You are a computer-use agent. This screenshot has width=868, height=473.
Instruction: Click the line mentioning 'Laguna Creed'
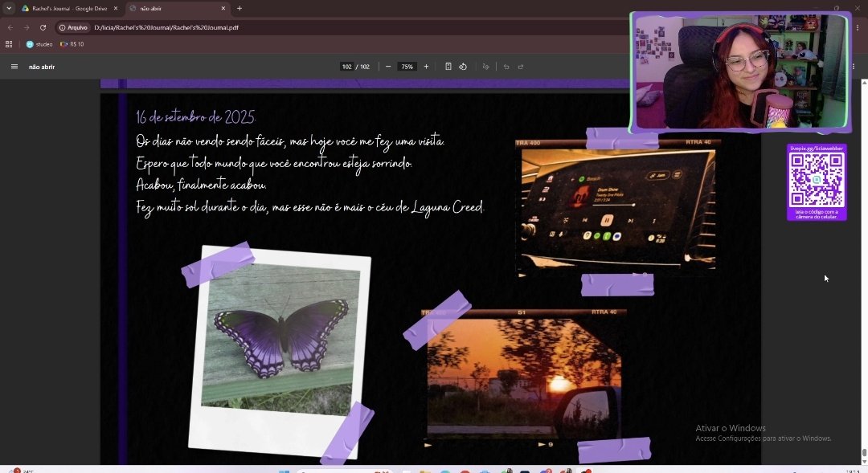(x=310, y=208)
